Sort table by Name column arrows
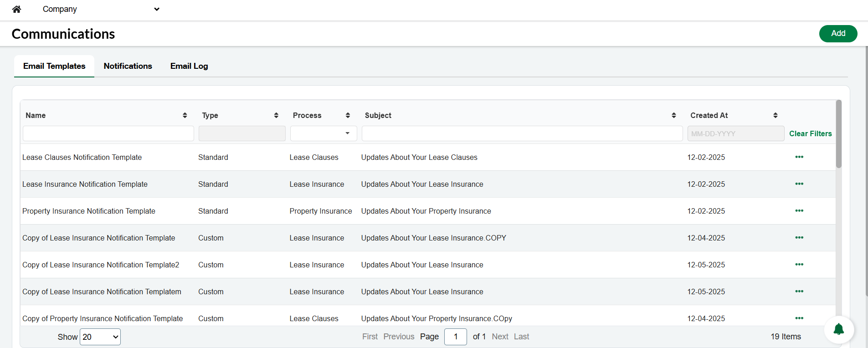Image resolution: width=868 pixels, height=348 pixels. 185,115
